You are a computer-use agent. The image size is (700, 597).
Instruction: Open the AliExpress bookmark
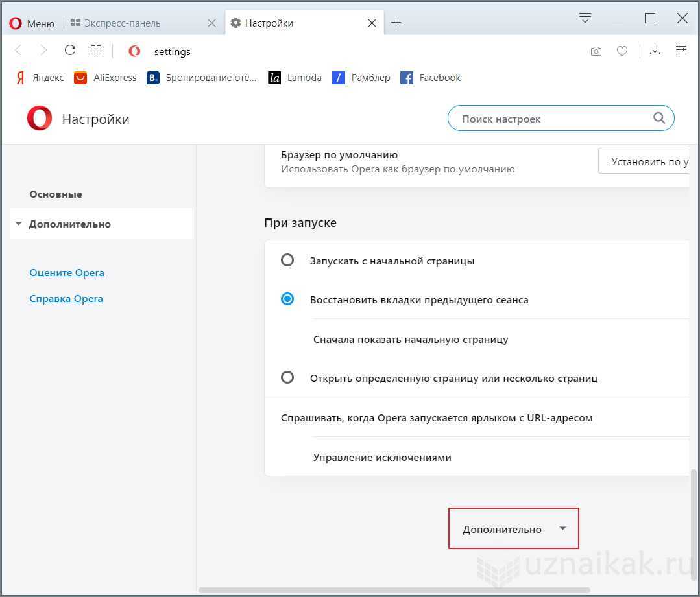tap(106, 78)
